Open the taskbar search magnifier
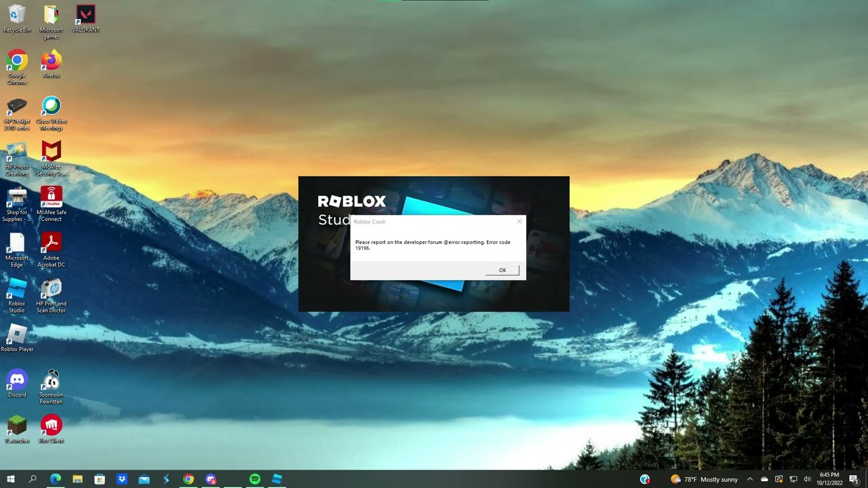Screen dimensions: 868x488 point(33,479)
